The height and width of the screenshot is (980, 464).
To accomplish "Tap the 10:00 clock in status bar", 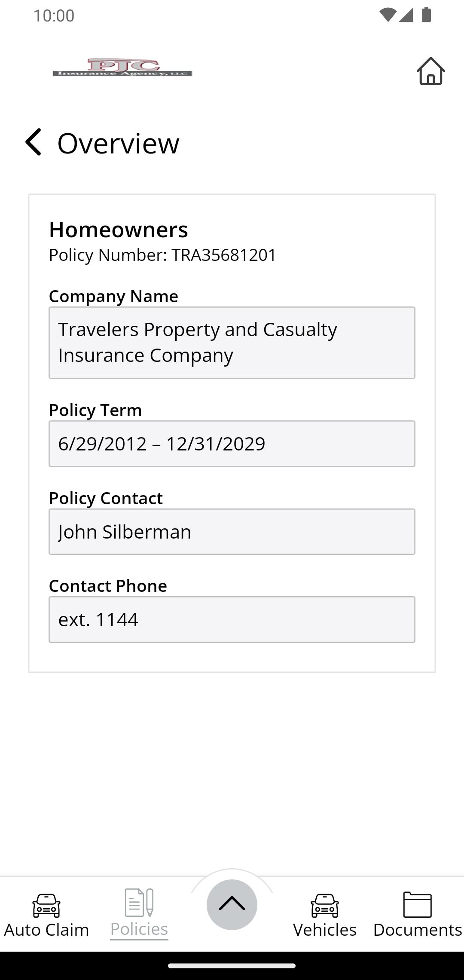I will click(54, 15).
